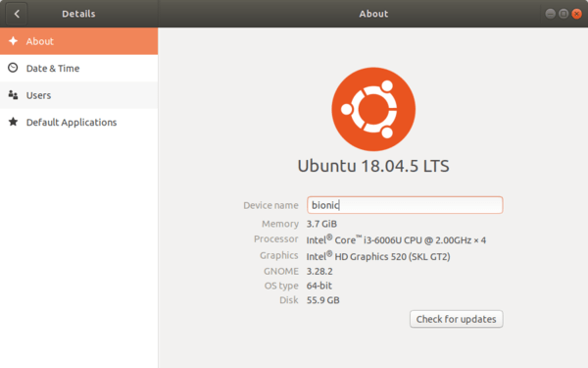Click the disk value 55.9 GB
Viewport: 588px width, 368px height.
click(322, 300)
